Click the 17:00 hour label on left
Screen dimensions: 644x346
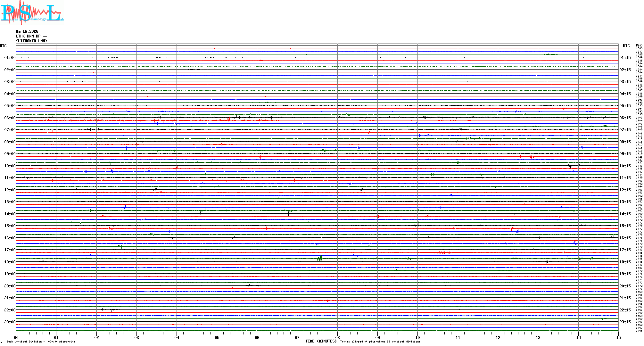(x=10, y=250)
